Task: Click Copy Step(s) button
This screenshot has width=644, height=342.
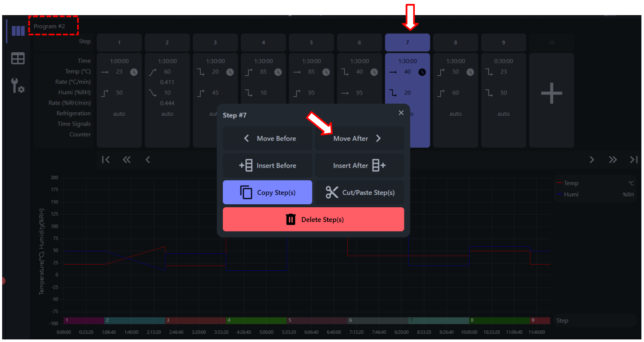Action: pos(267,192)
